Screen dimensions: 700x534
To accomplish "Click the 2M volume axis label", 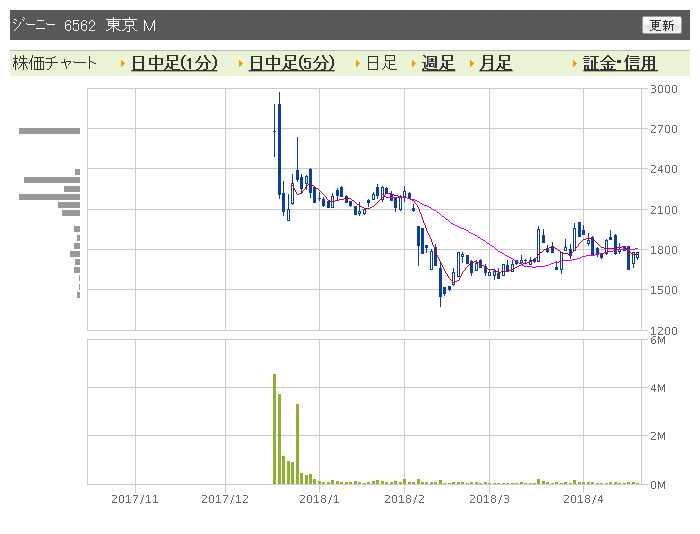I will (658, 436).
